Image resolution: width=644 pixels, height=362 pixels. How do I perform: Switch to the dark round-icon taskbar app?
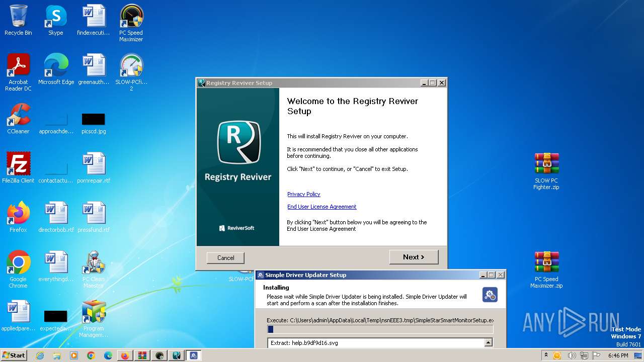point(159,355)
